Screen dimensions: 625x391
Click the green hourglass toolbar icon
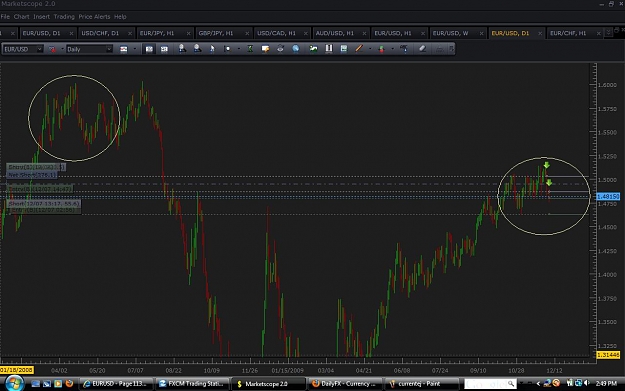pyautogui.click(x=250, y=49)
